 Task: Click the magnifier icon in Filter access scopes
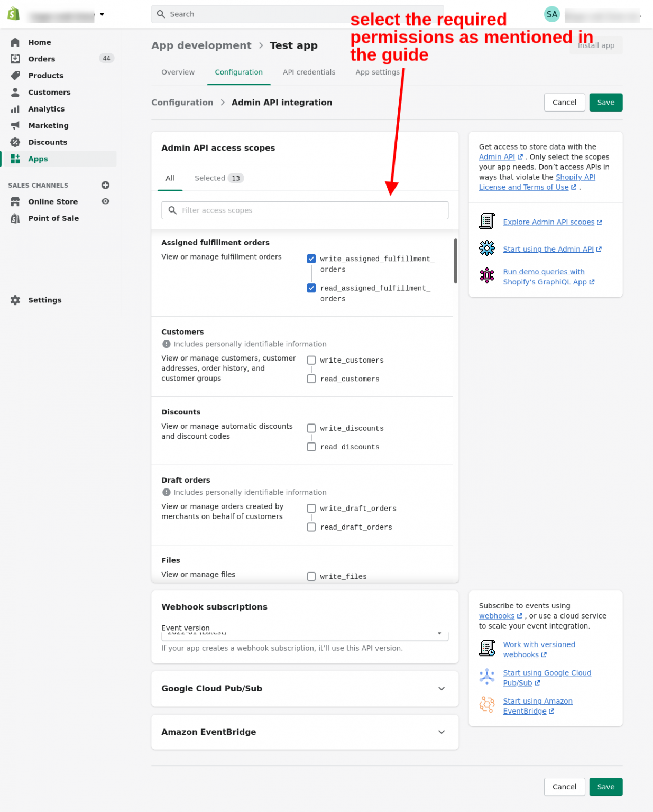(172, 210)
